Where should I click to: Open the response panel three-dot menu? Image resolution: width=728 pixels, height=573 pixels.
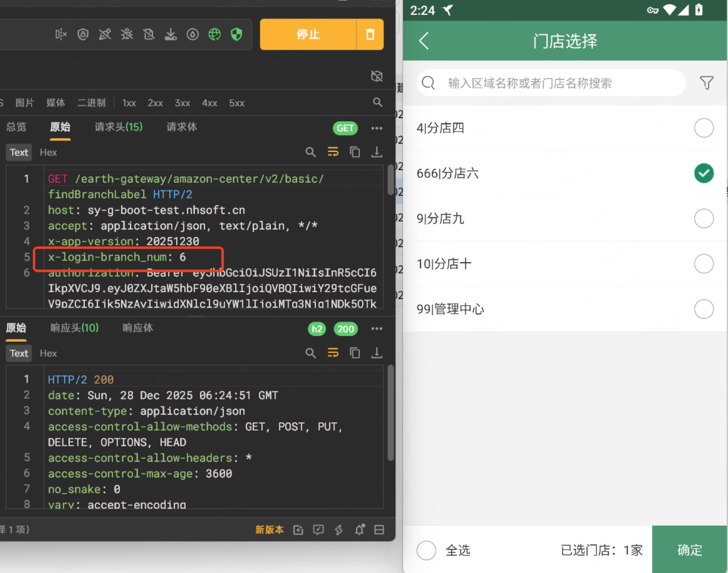(x=377, y=329)
